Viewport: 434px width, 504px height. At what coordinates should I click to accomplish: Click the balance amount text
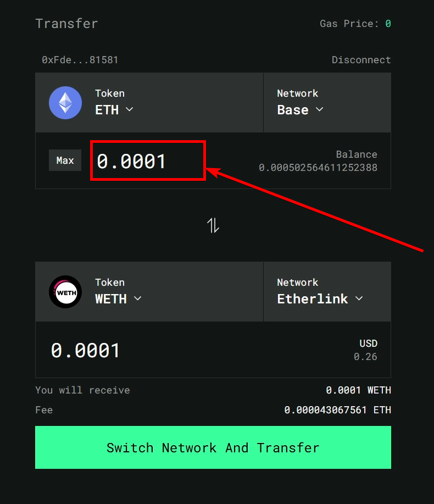tap(318, 168)
